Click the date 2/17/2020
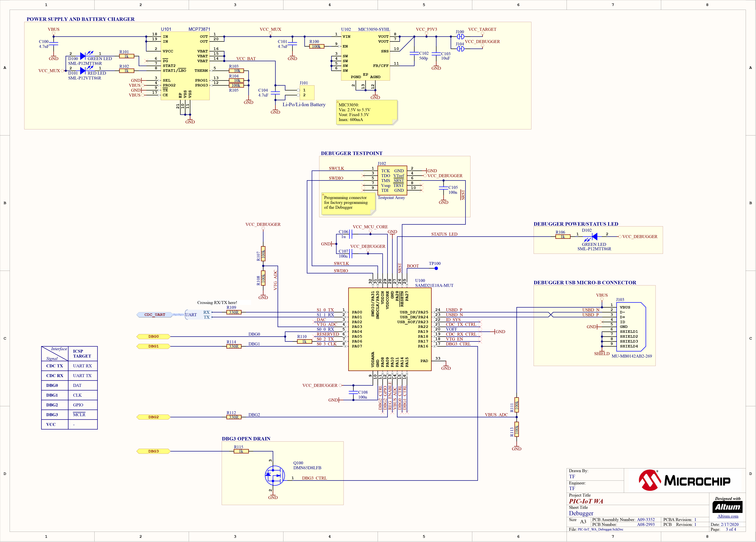Screen dimensions: 756x542 click(x=730, y=524)
